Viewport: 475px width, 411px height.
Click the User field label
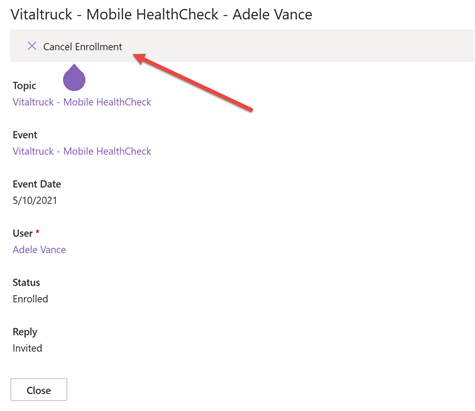23,233
